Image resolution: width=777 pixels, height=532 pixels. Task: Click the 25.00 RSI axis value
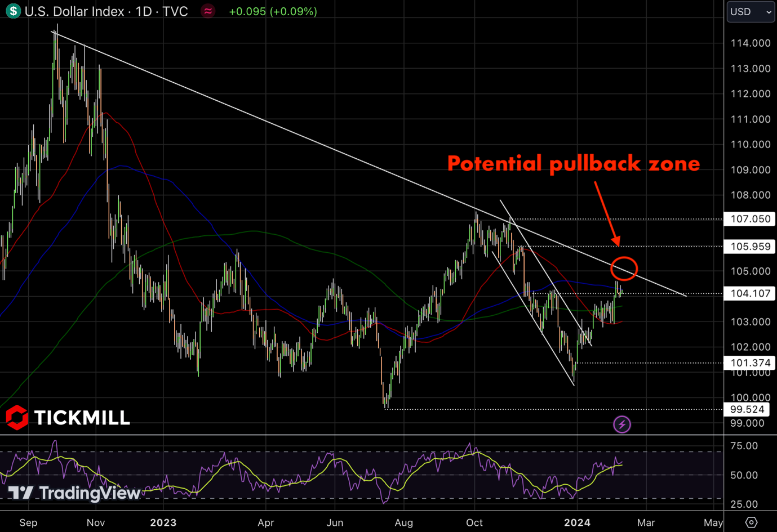[744, 504]
